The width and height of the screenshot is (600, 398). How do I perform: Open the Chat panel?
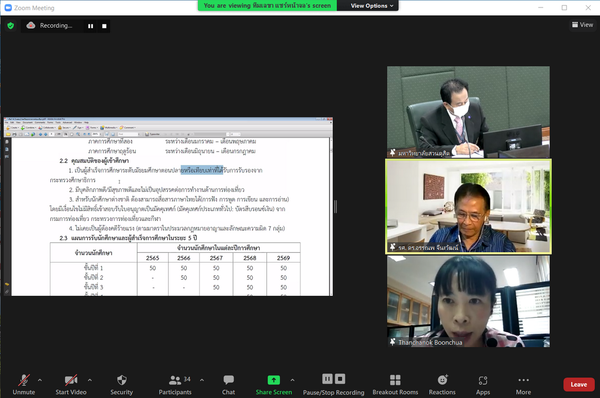[x=228, y=384]
